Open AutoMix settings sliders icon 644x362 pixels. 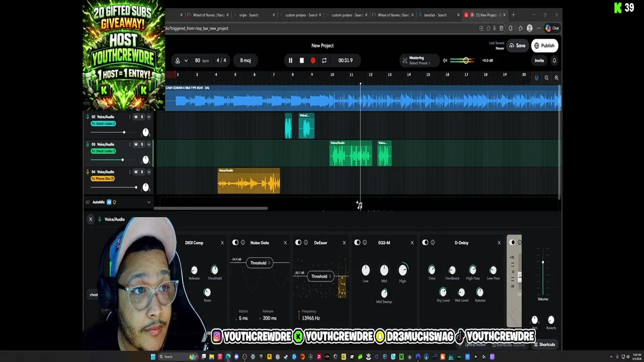coord(88,202)
